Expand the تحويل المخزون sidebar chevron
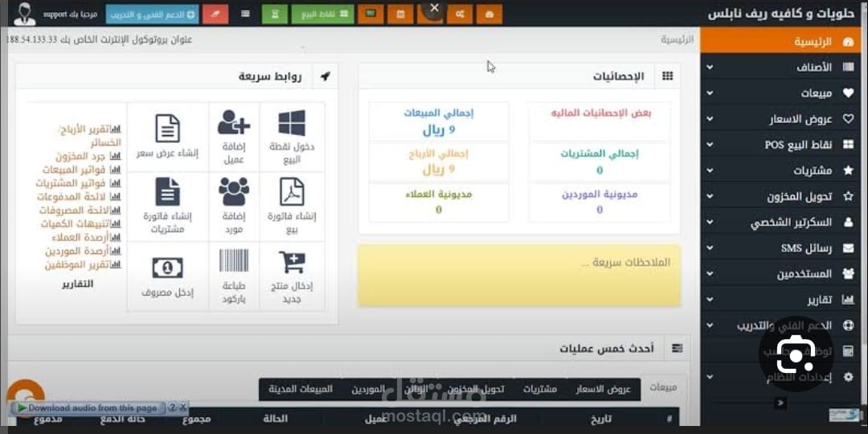 click(710, 197)
